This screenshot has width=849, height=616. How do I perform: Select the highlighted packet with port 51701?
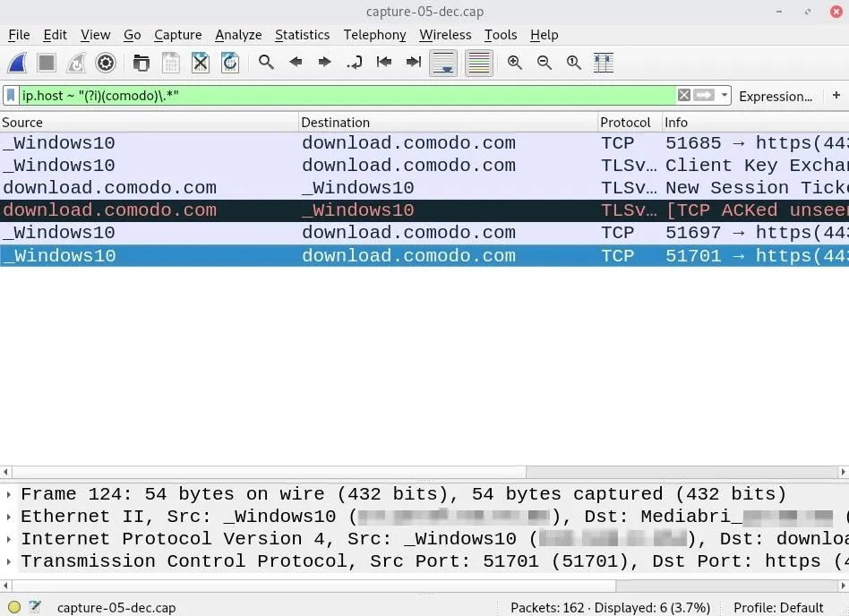[424, 255]
